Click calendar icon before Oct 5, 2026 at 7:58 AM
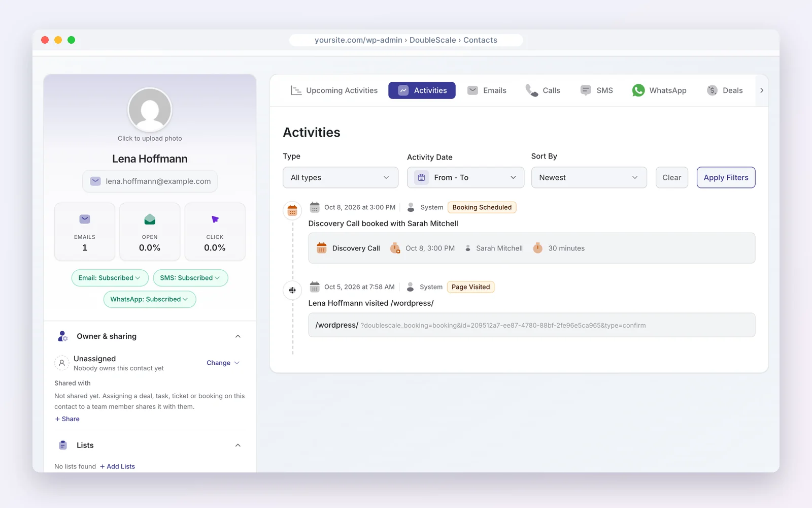Screen dimensions: 812x508 [315, 287]
